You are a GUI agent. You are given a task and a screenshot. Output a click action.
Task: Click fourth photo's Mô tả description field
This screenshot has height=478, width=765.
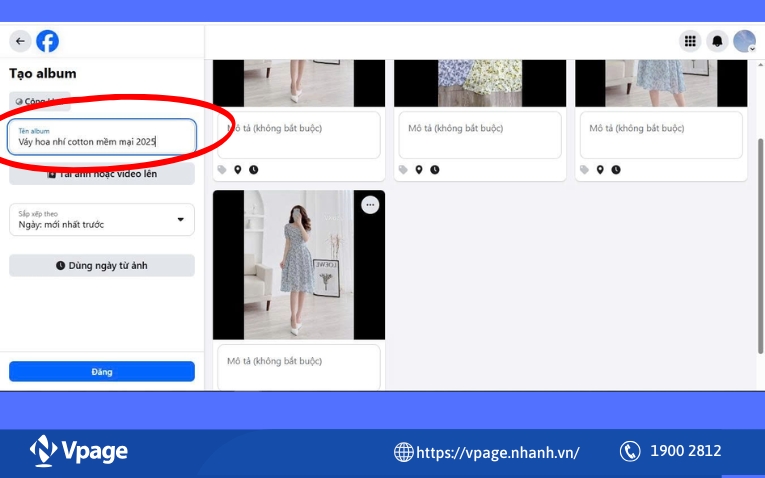click(299, 367)
